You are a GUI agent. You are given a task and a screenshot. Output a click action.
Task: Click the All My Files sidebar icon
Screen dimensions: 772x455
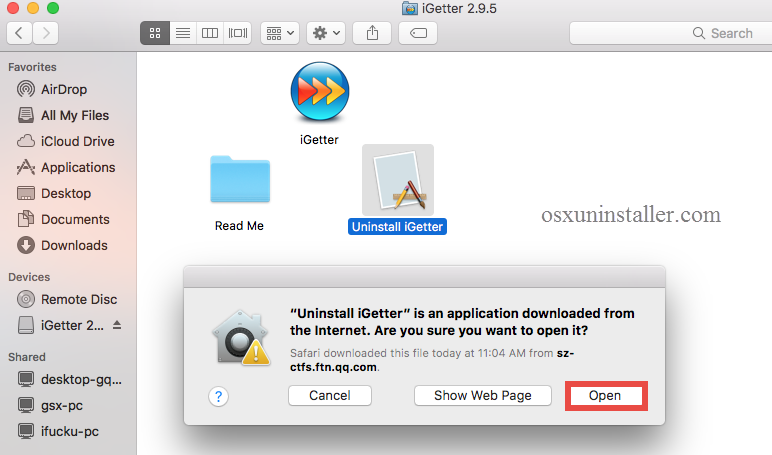click(x=26, y=115)
